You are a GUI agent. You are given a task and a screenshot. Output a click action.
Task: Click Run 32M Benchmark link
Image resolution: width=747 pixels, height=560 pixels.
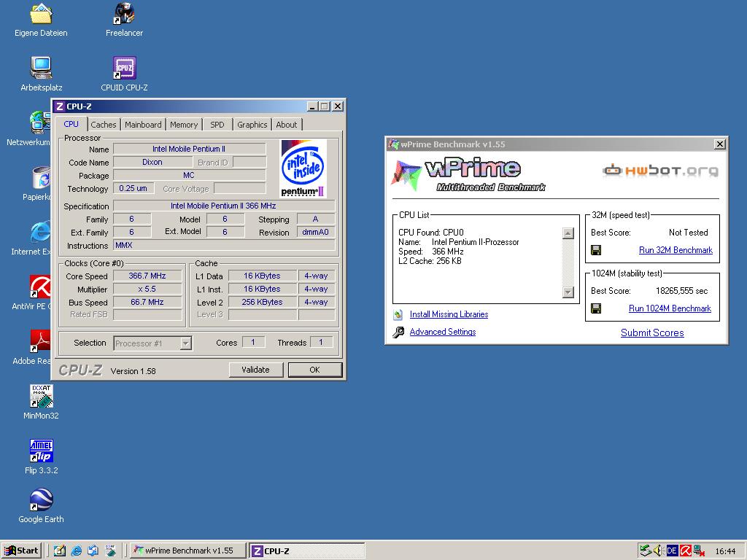pos(676,250)
